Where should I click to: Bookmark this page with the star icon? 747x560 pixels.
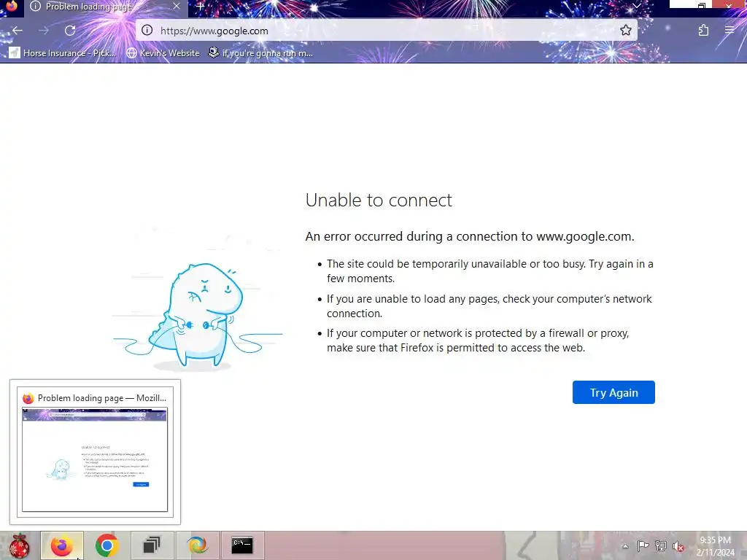click(x=625, y=31)
